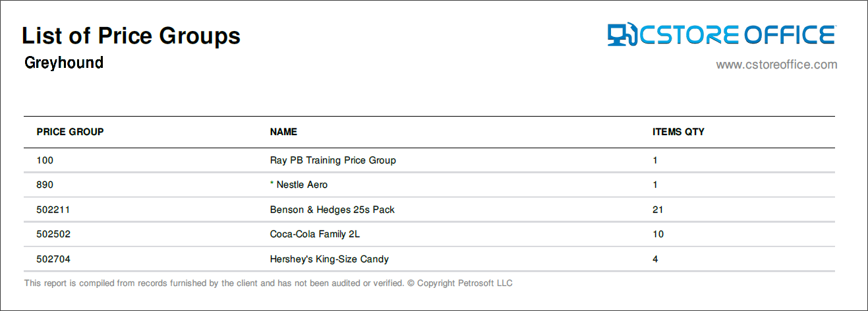Select price group 100 cell
868x311 pixels.
pos(45,160)
